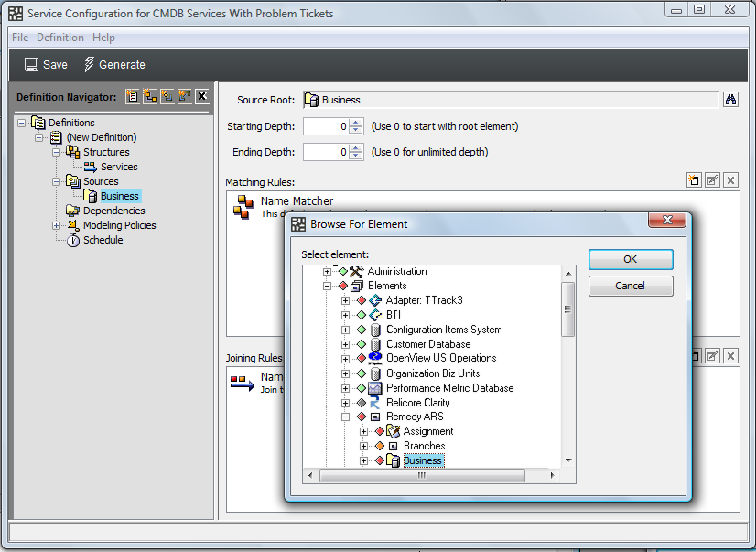Select Business element in dialog tree
Image resolution: width=756 pixels, height=552 pixels.
[423, 460]
